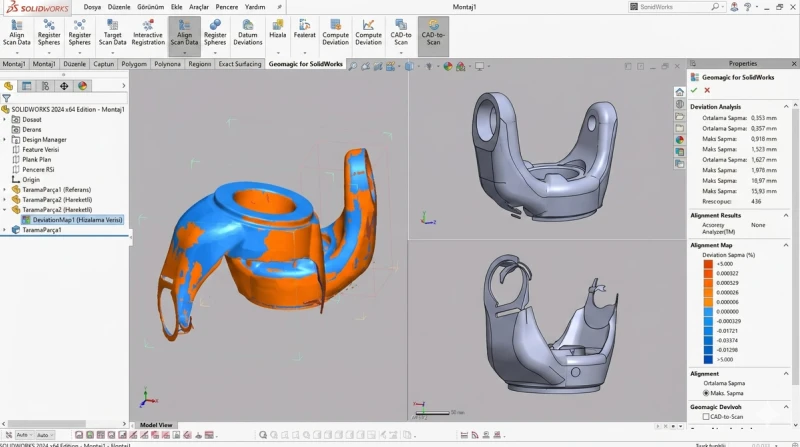Select the Target Scan Data tool

pyautogui.click(x=112, y=34)
